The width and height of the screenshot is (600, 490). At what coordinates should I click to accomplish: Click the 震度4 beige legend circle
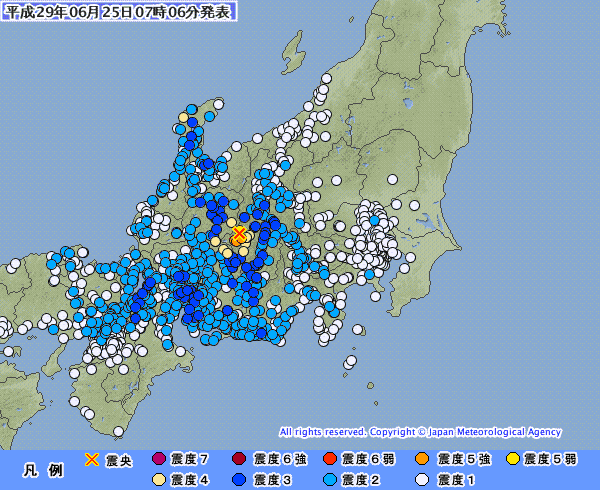point(158,480)
